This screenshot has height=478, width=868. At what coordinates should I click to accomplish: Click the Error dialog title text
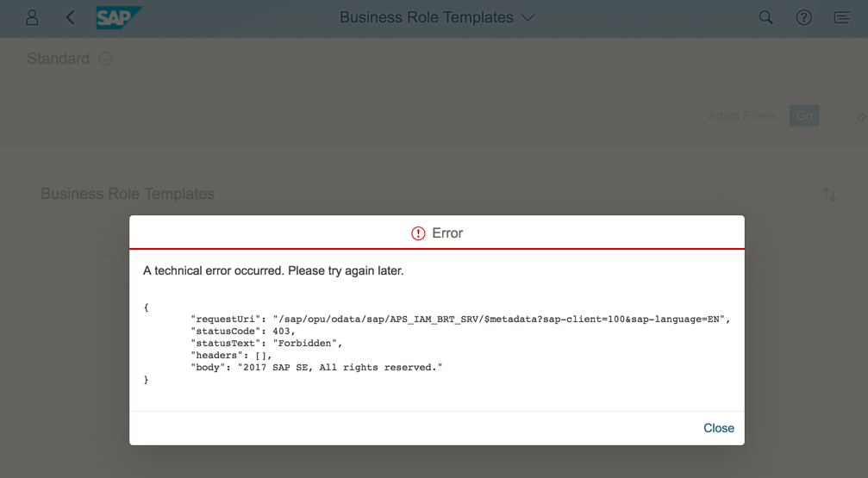447,233
